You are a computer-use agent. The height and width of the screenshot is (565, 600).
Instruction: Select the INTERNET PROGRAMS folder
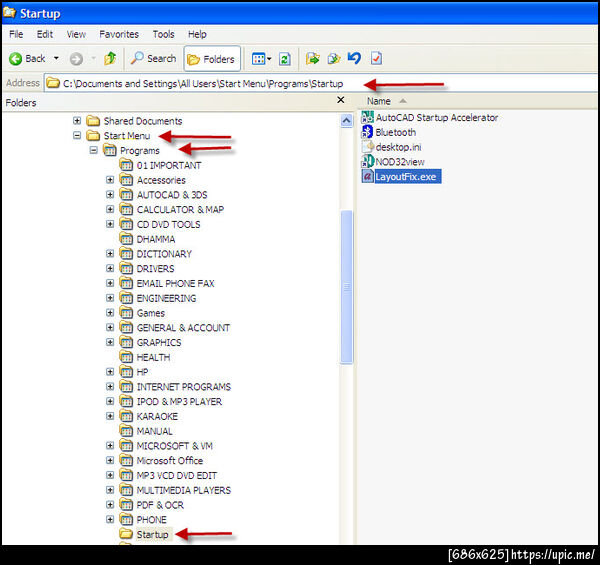[x=175, y=387]
